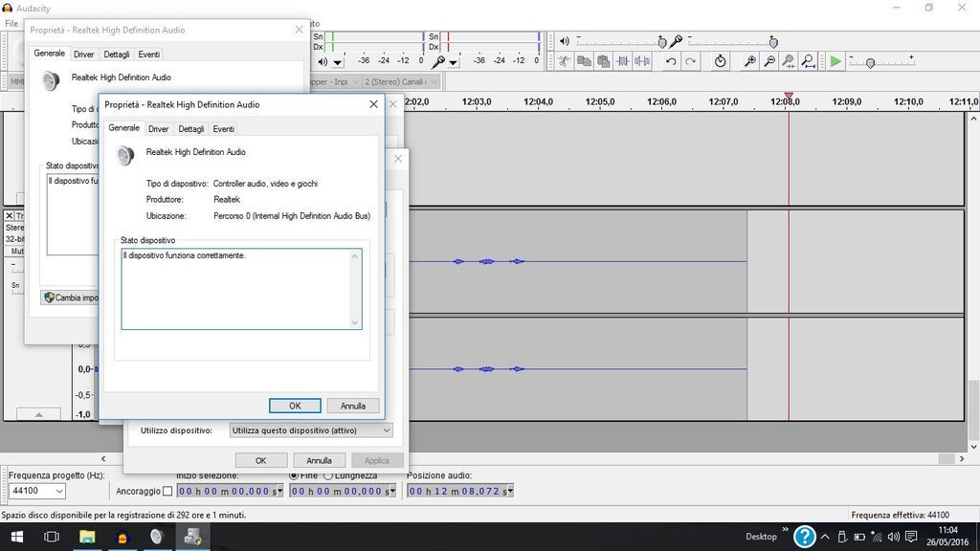Enable the Ancoraggio checkbox
Viewport: 980px width, 551px height.
[x=167, y=492]
